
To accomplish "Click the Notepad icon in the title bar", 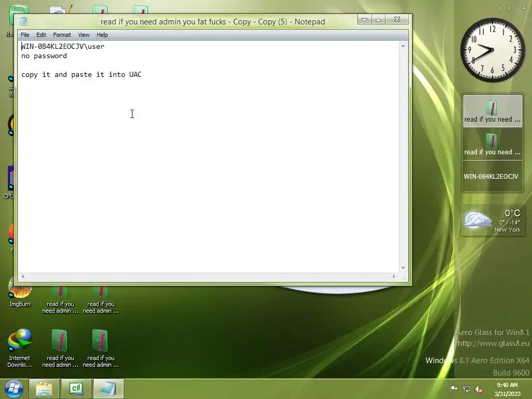I will 23,21.
